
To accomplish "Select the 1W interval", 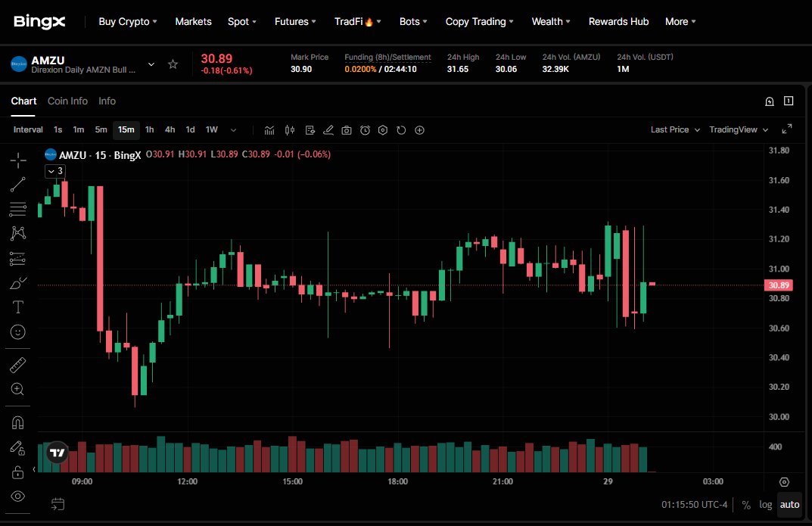I will click(x=212, y=130).
